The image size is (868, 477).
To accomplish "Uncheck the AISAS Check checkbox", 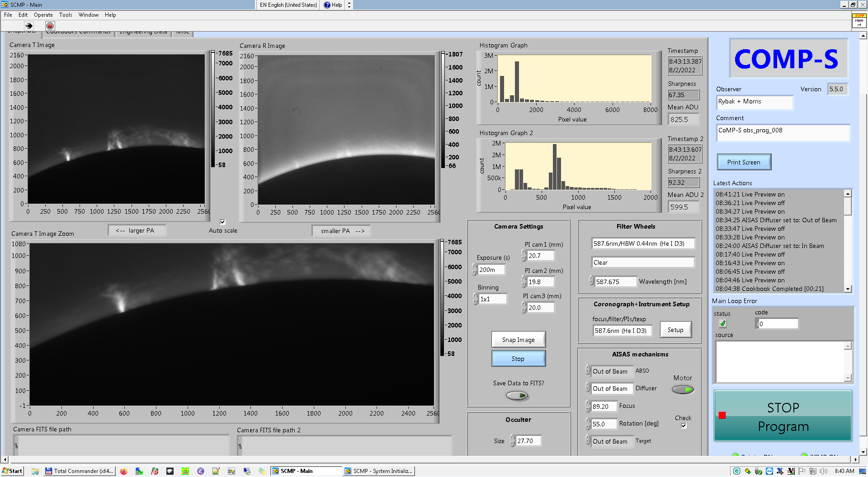I will pyautogui.click(x=684, y=426).
